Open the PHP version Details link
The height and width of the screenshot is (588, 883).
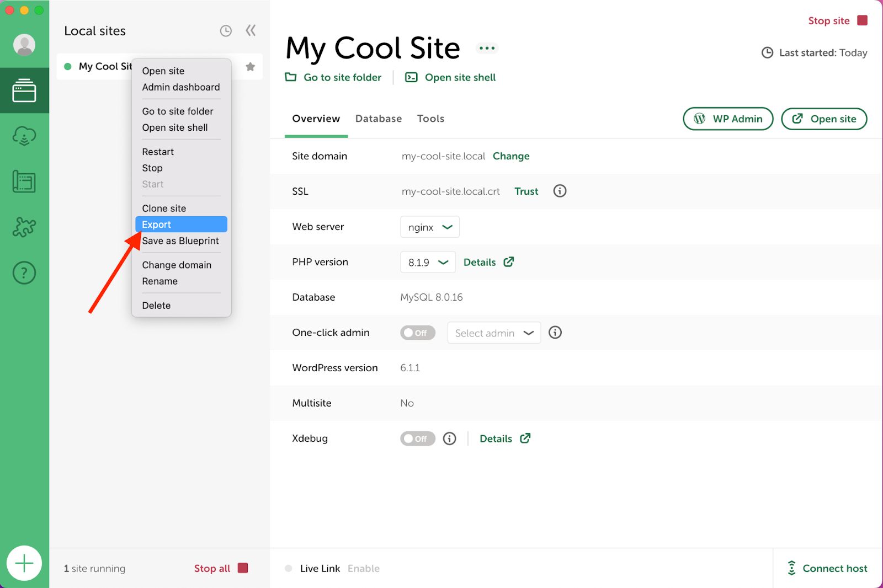[480, 262]
